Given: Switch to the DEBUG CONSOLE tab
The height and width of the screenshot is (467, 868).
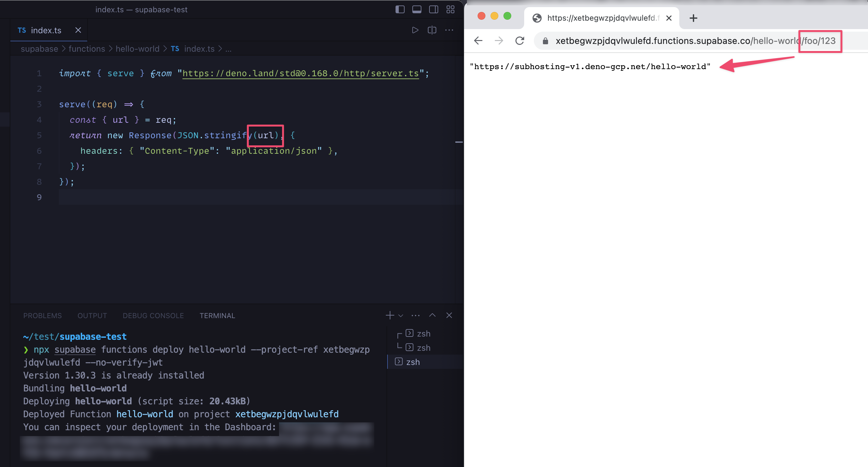Looking at the screenshot, I should coord(153,316).
